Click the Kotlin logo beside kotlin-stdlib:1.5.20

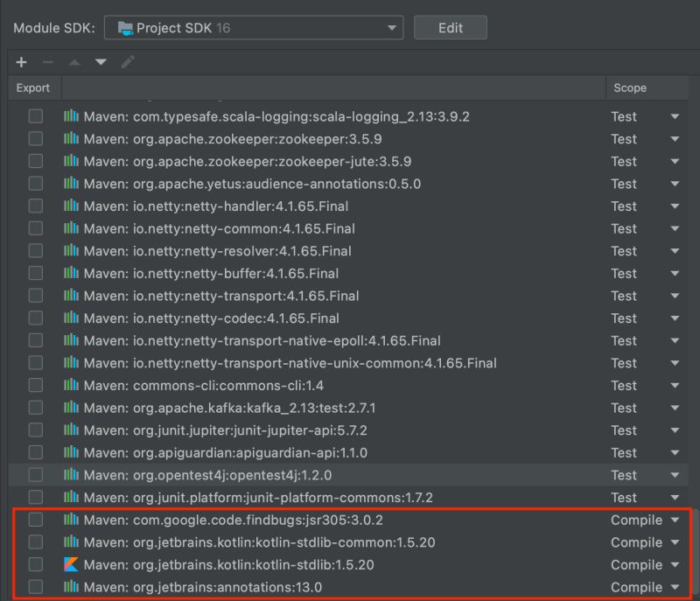click(x=73, y=564)
